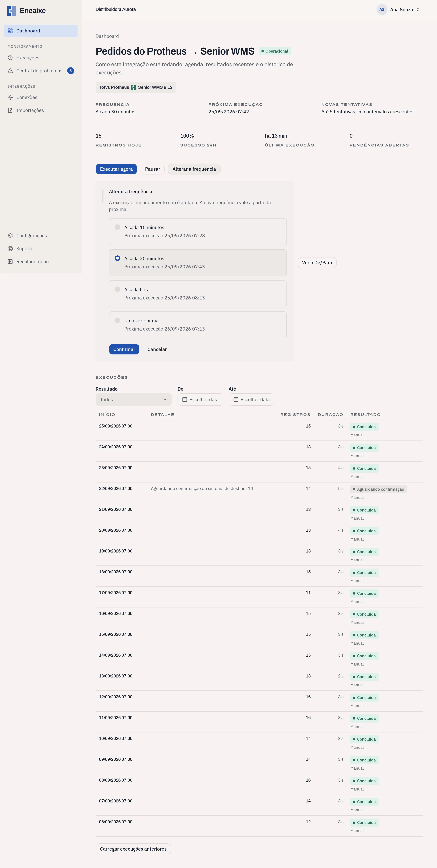
Task: Load older runs with Carregar execuções anteriores
Action: [x=133, y=849]
